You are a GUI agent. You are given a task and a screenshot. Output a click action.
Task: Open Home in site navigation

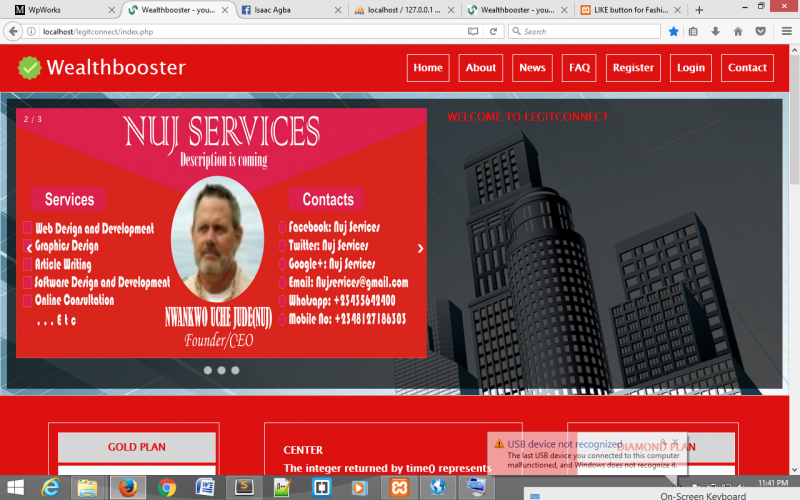pos(428,68)
